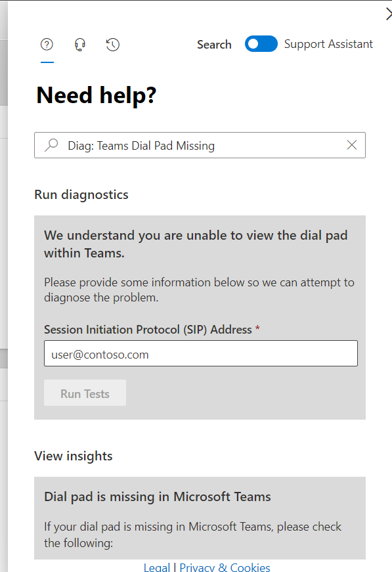
Task: Toggle the Search / Support Assistant switch
Action: point(261,44)
